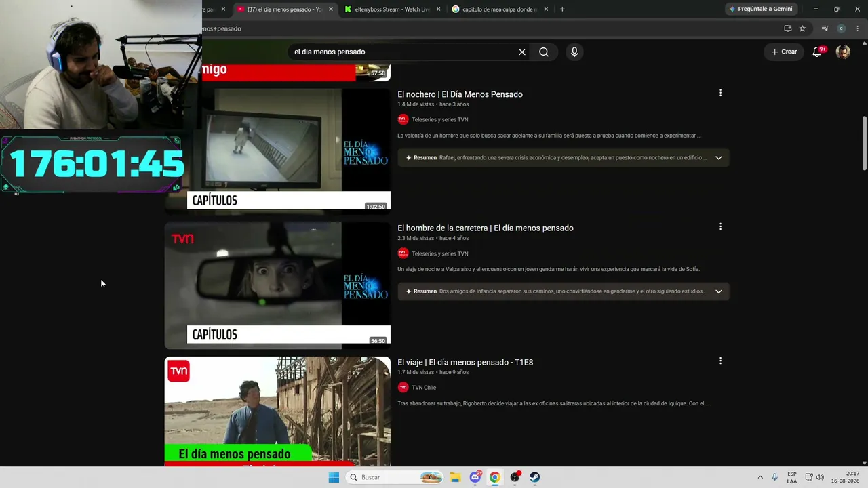Play El hombre de la carretera thumbnail
The height and width of the screenshot is (488, 868).
point(277,285)
